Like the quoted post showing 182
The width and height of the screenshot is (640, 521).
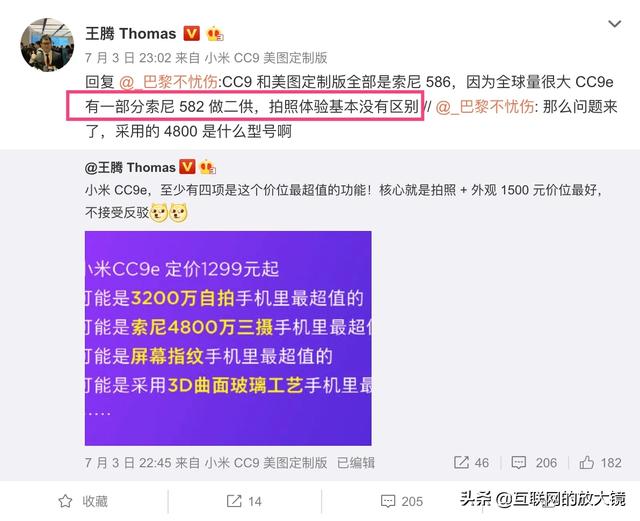(x=600, y=463)
